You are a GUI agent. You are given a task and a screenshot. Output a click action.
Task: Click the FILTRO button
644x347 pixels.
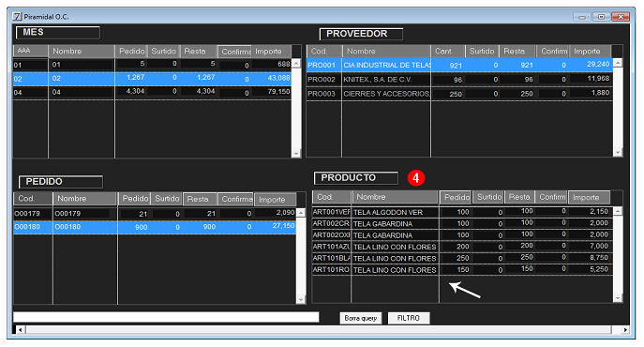coord(409,318)
